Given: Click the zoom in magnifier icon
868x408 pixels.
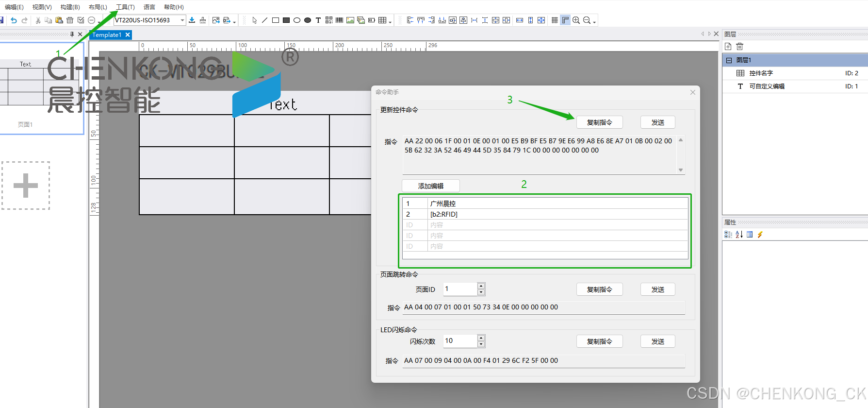Looking at the screenshot, I should coord(576,20).
